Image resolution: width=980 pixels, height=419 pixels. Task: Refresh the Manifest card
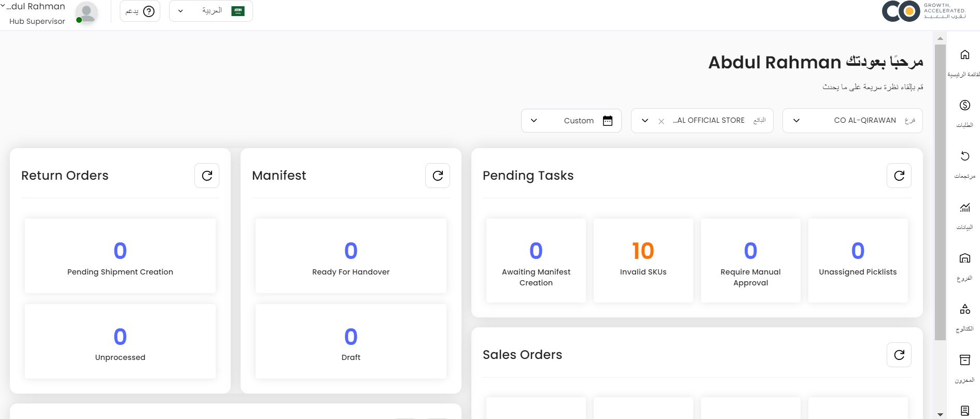coord(438,176)
